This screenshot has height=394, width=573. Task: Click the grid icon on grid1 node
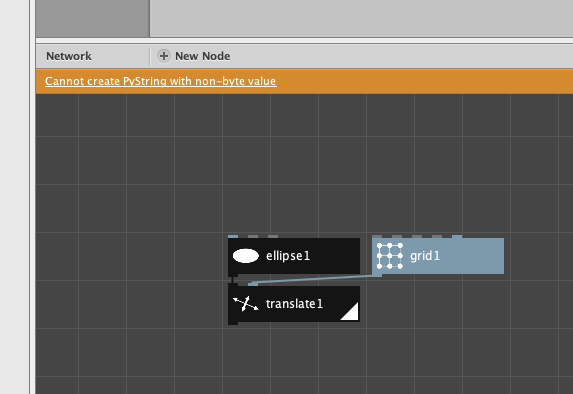(x=390, y=256)
